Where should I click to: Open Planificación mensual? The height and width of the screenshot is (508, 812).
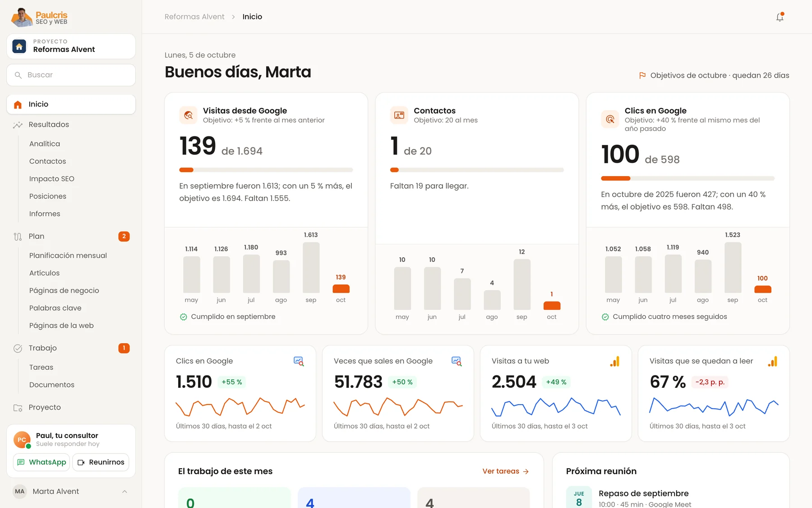click(68, 256)
